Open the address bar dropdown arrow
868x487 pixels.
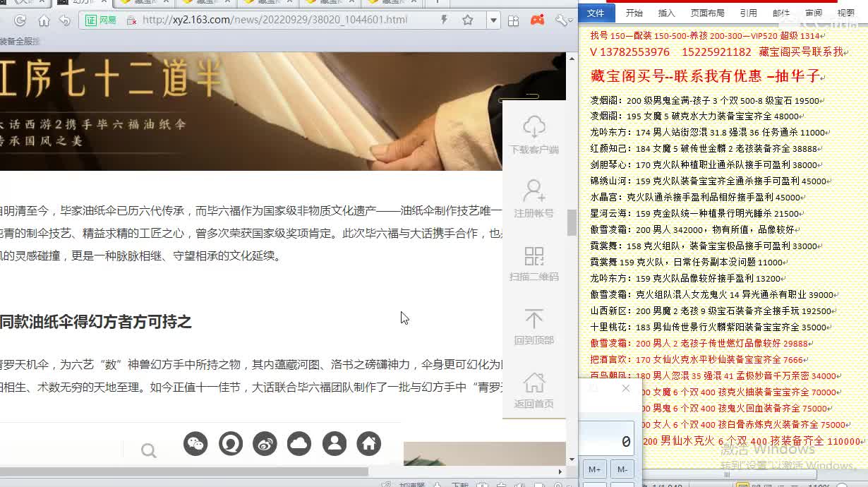pyautogui.click(x=493, y=20)
